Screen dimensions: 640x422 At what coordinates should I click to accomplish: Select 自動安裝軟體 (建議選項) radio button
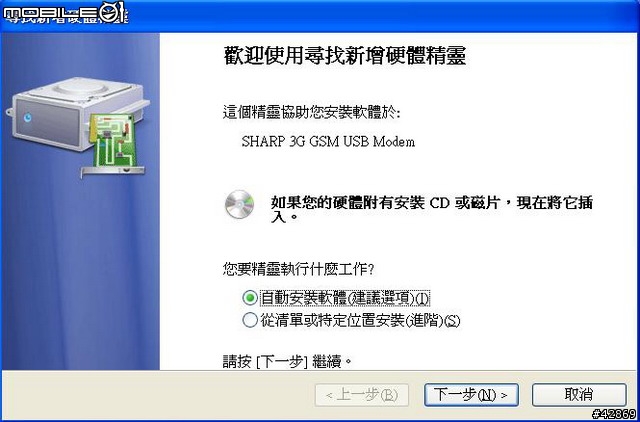249,298
